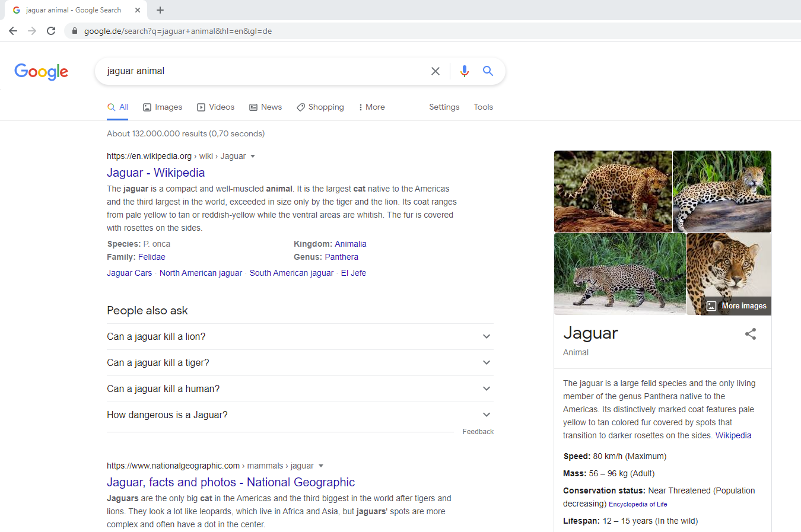Screen dimensions: 801x532
Task: Click the padlock site security icon
Action: click(74, 31)
